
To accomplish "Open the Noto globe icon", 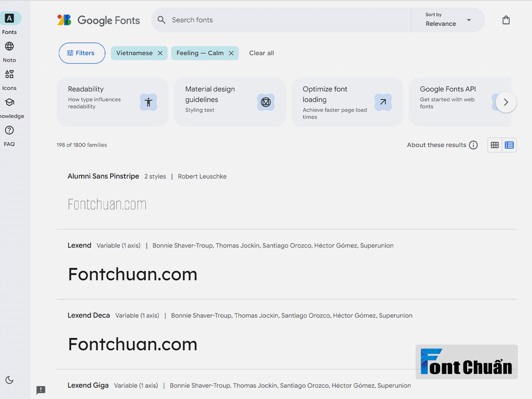I will pyautogui.click(x=9, y=46).
